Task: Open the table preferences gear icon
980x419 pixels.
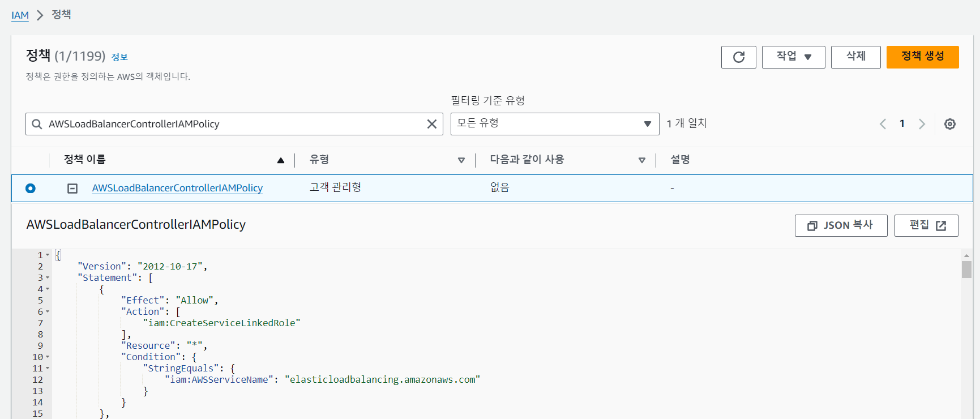Action: pyautogui.click(x=950, y=124)
